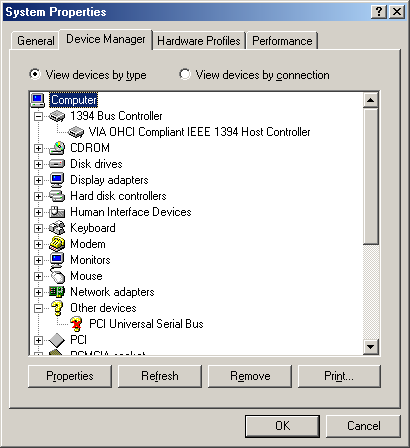This screenshot has width=410, height=448.
Task: Click the Properties button
Action: (70, 376)
